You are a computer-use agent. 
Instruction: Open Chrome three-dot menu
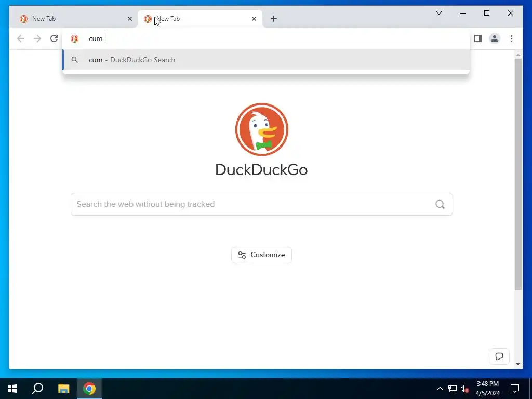point(511,38)
